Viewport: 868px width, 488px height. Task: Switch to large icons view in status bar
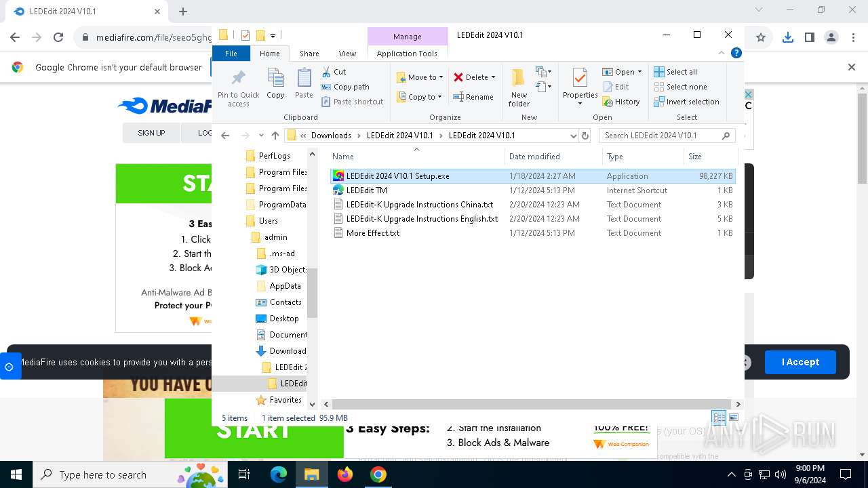(x=733, y=418)
